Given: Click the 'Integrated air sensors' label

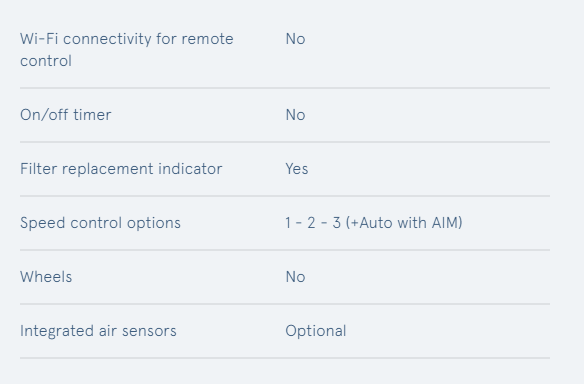Looking at the screenshot, I should [98, 331].
